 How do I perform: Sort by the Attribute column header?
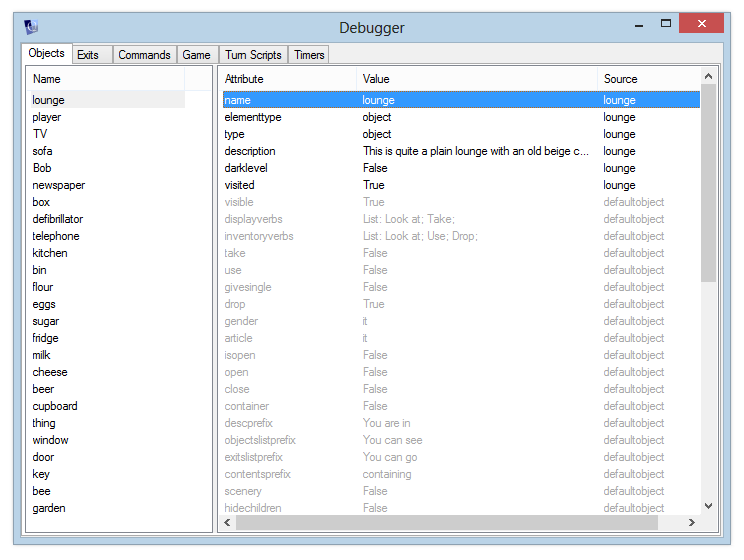[288, 79]
